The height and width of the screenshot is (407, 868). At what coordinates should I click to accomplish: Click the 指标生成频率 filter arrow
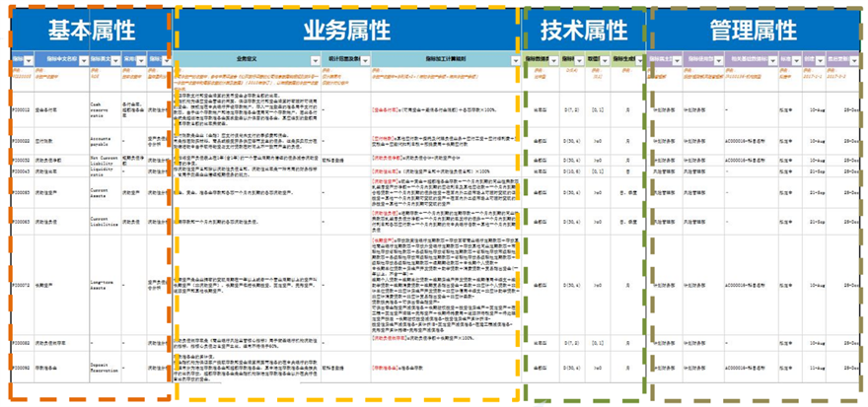pos(641,61)
